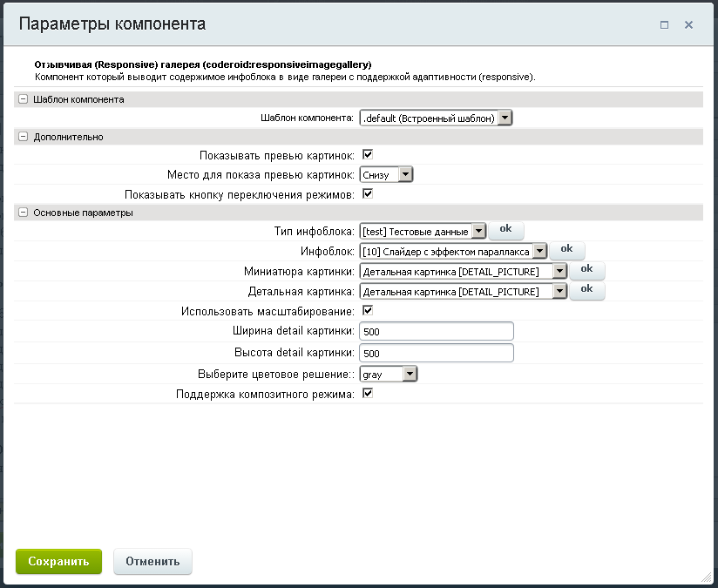Collapse the Основные параметры section

pyautogui.click(x=23, y=213)
